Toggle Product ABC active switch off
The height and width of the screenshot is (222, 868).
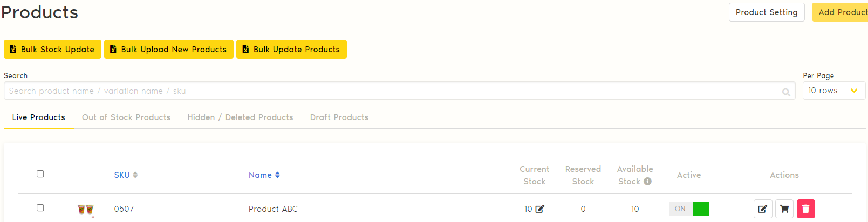click(689, 209)
